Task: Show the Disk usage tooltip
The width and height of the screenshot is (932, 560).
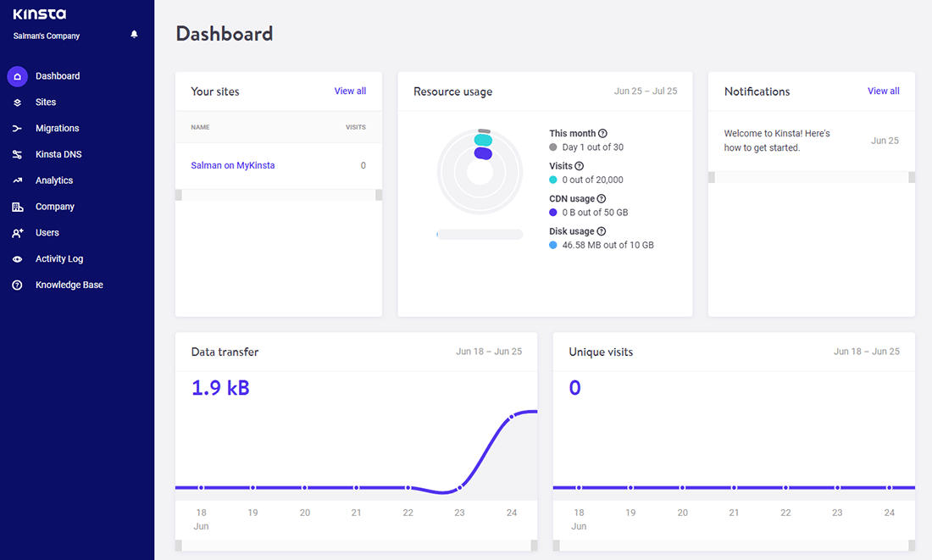Action: pyautogui.click(x=602, y=230)
